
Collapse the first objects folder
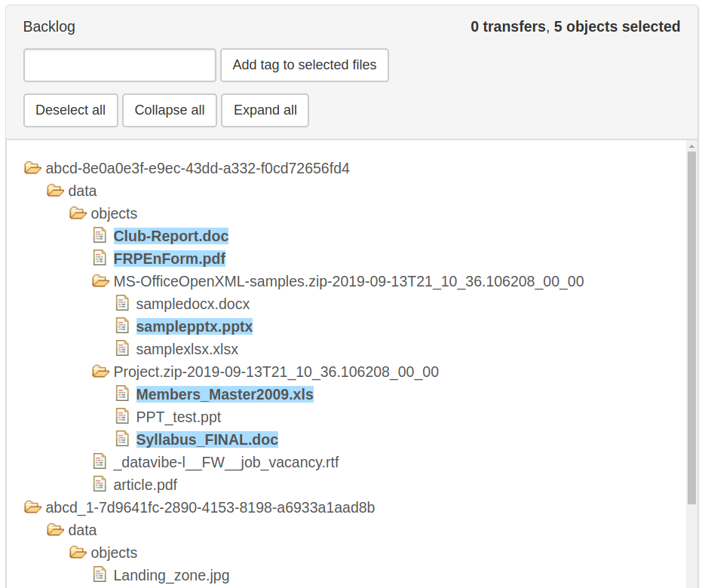(78, 213)
